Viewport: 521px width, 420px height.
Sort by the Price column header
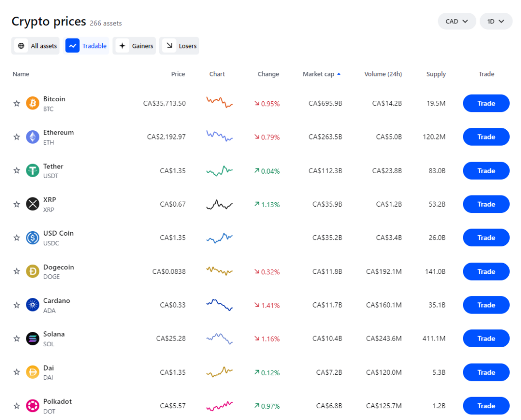pyautogui.click(x=178, y=74)
